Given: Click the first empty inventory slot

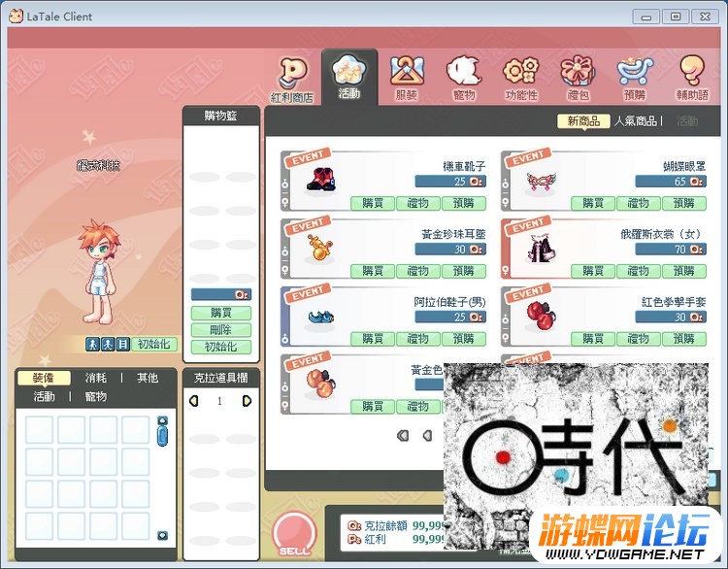Looking at the screenshot, I should point(39,429).
